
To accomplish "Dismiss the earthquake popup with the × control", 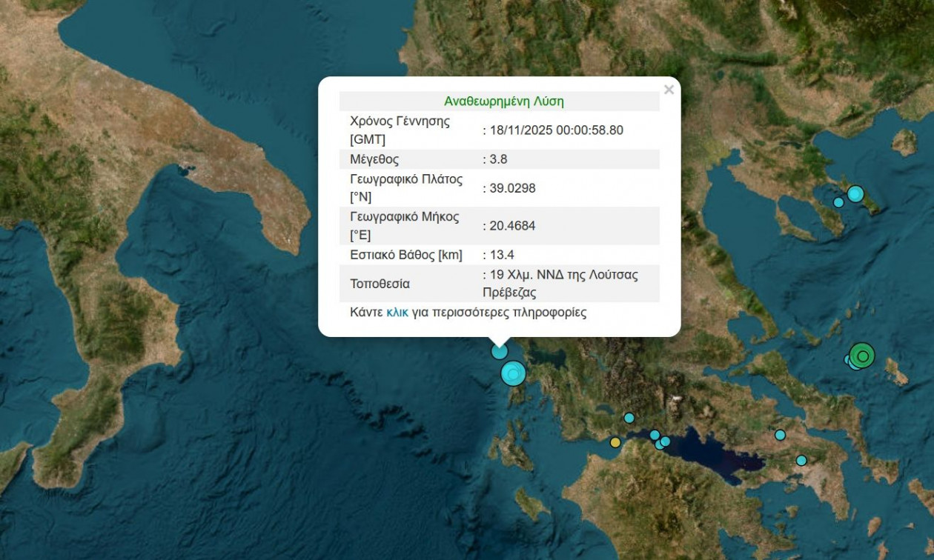I will point(669,89).
